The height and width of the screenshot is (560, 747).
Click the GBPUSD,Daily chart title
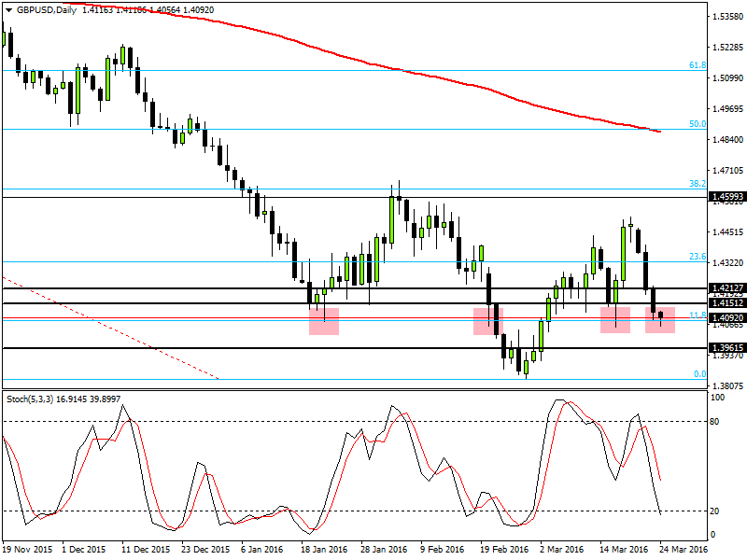click(x=46, y=10)
